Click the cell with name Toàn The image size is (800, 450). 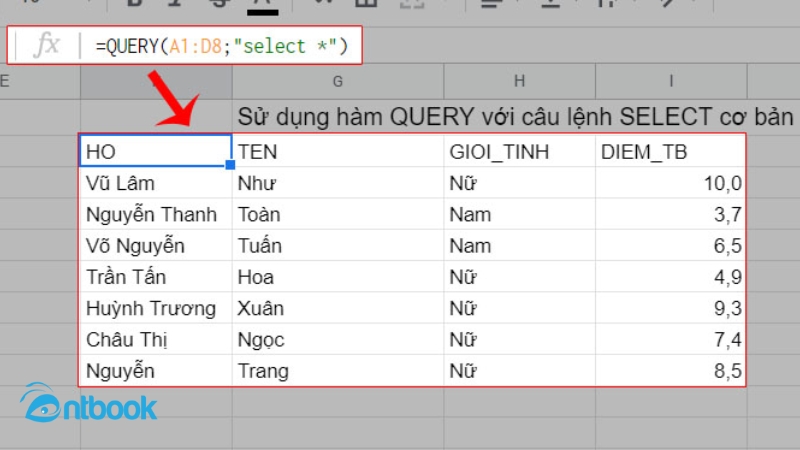338,214
